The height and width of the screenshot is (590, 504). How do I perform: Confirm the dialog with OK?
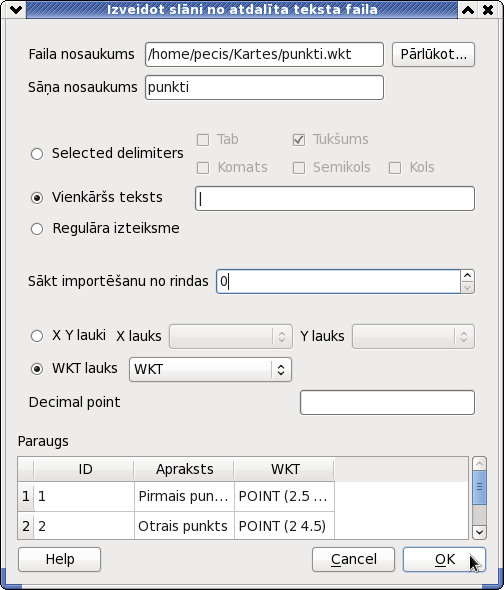(x=444, y=560)
